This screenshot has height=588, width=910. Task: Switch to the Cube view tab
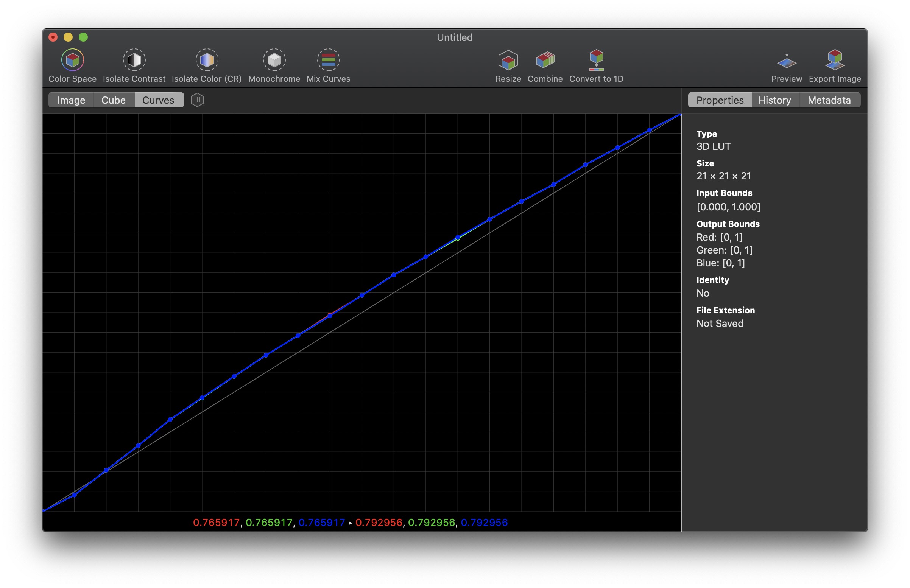coord(114,100)
